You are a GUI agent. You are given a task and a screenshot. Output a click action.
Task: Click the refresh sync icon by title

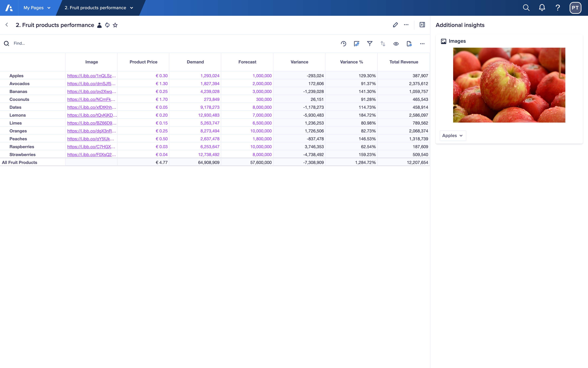pyautogui.click(x=107, y=25)
